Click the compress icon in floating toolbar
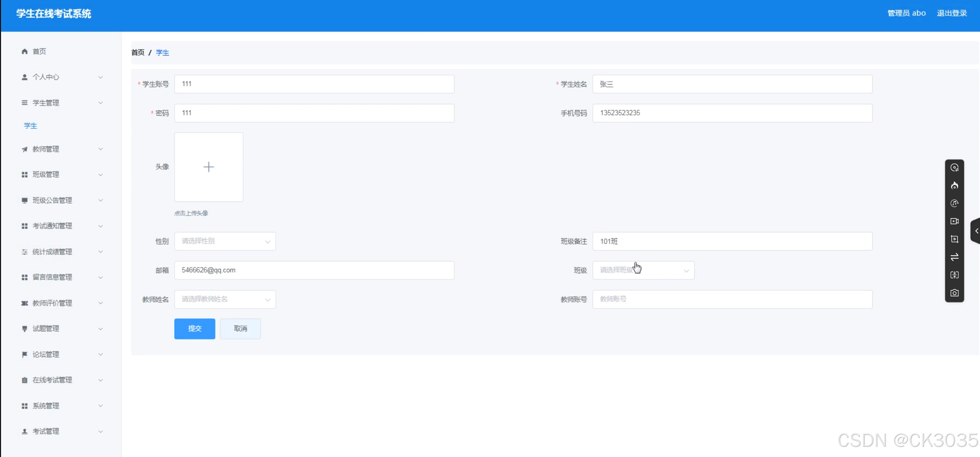The width and height of the screenshot is (980, 457). (954, 275)
